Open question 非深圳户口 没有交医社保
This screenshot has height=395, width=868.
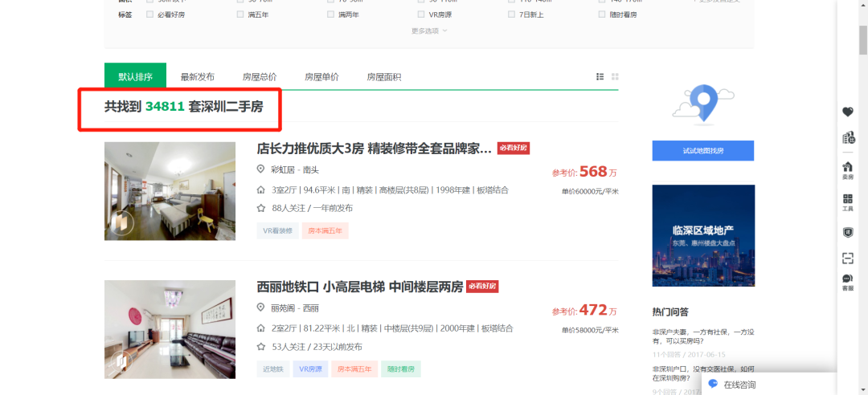click(702, 373)
